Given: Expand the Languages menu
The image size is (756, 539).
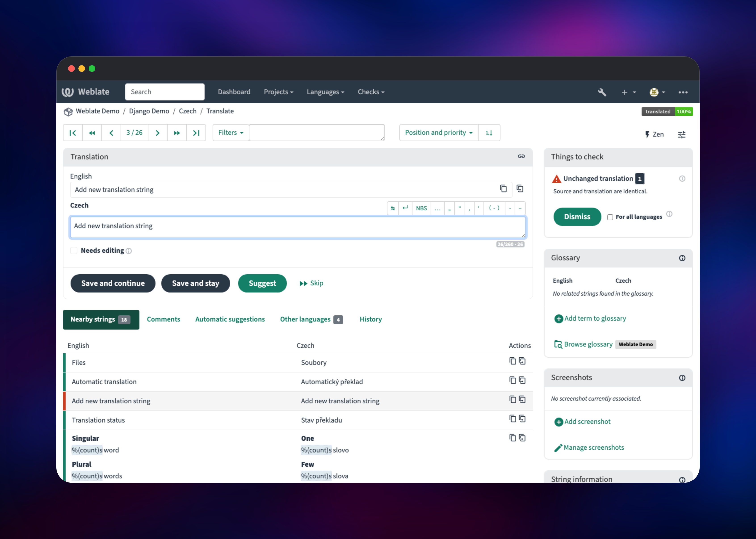Looking at the screenshot, I should click(x=325, y=92).
